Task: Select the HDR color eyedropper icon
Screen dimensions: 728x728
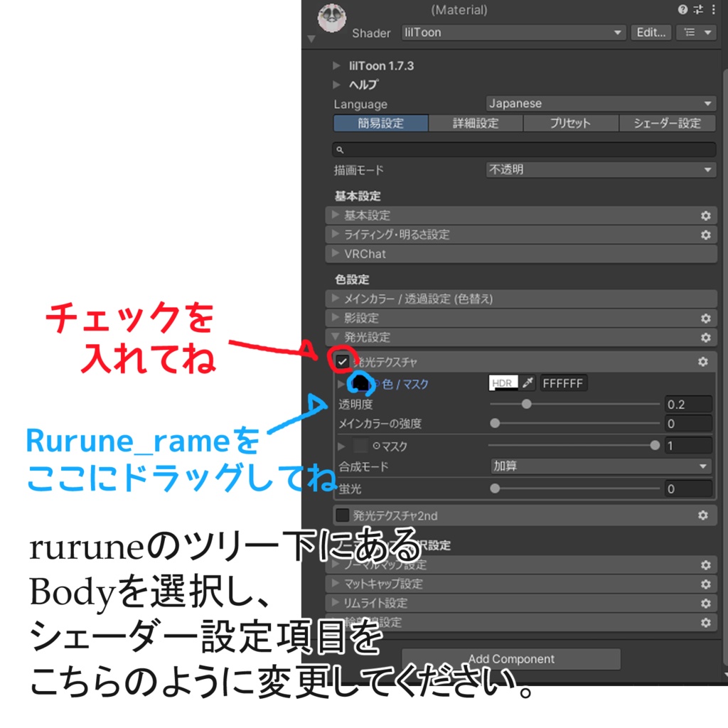Action: tap(527, 382)
